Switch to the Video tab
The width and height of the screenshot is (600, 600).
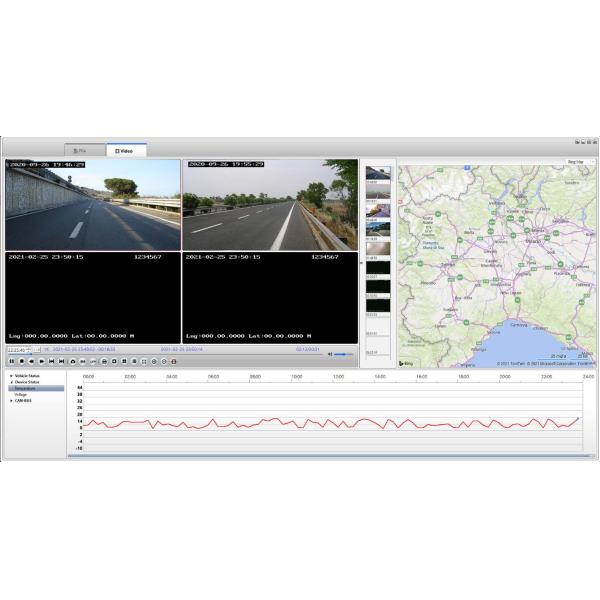click(x=126, y=150)
